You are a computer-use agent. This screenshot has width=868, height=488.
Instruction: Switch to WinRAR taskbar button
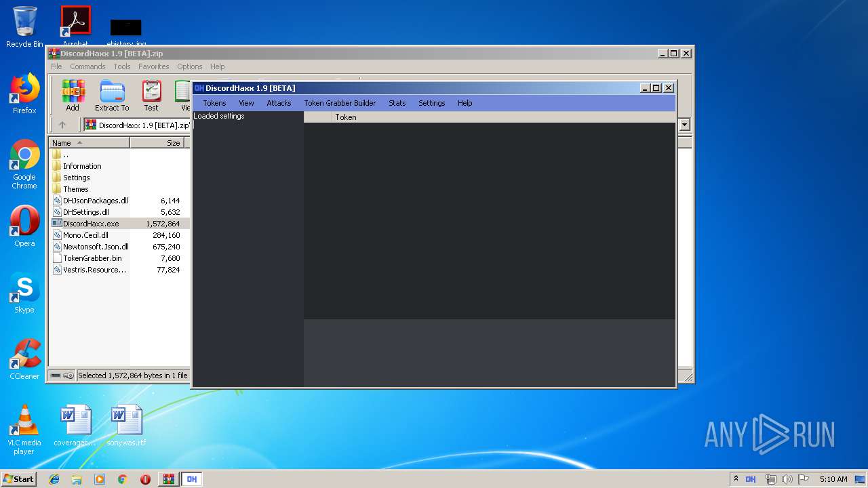[168, 479]
